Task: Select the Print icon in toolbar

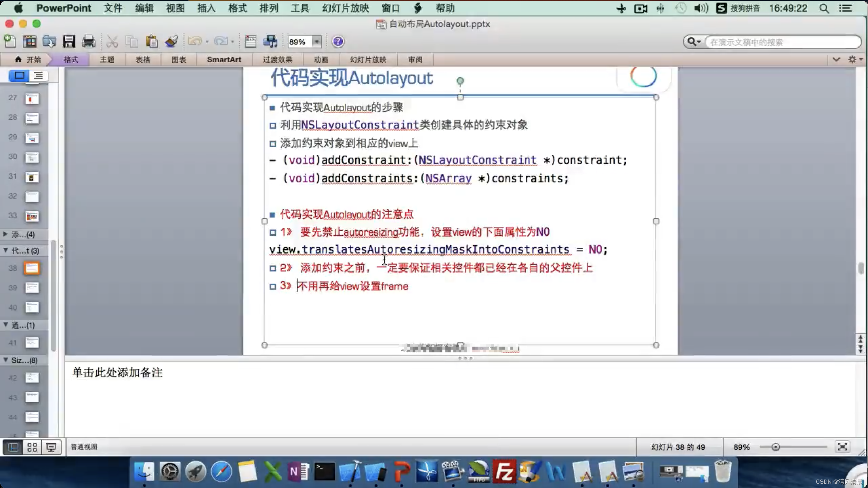Action: tap(88, 42)
